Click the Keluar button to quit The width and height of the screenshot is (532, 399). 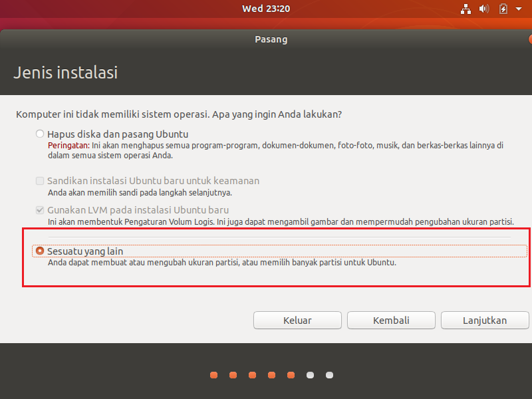[x=297, y=321]
